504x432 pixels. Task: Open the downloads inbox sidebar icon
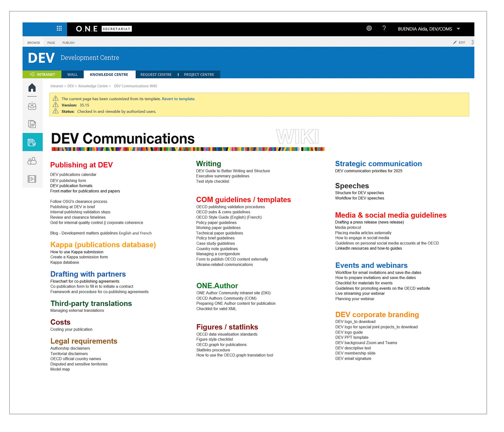tap(32, 106)
